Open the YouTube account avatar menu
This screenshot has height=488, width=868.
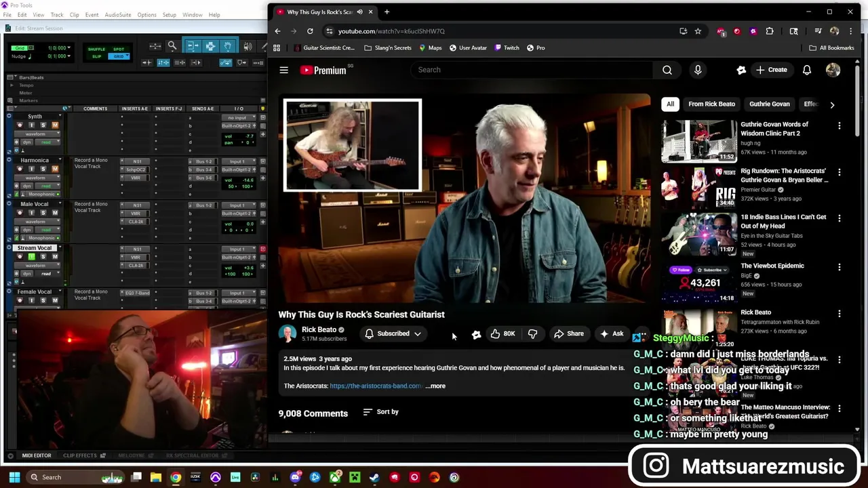[x=833, y=70]
